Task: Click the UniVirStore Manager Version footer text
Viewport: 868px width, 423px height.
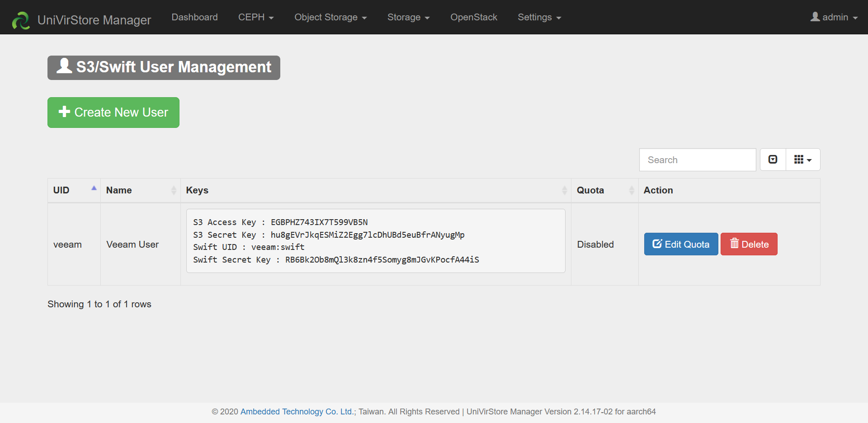Action: (x=561, y=412)
